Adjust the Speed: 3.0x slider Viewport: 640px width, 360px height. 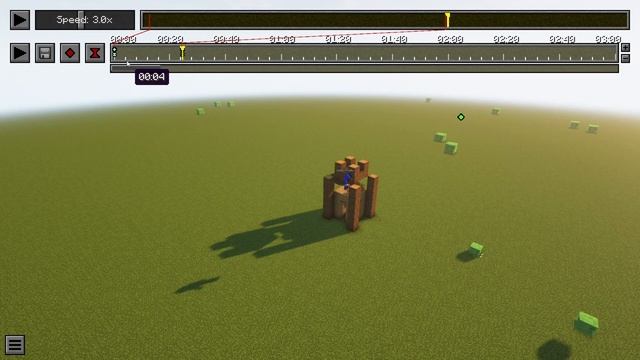[x=85, y=20]
